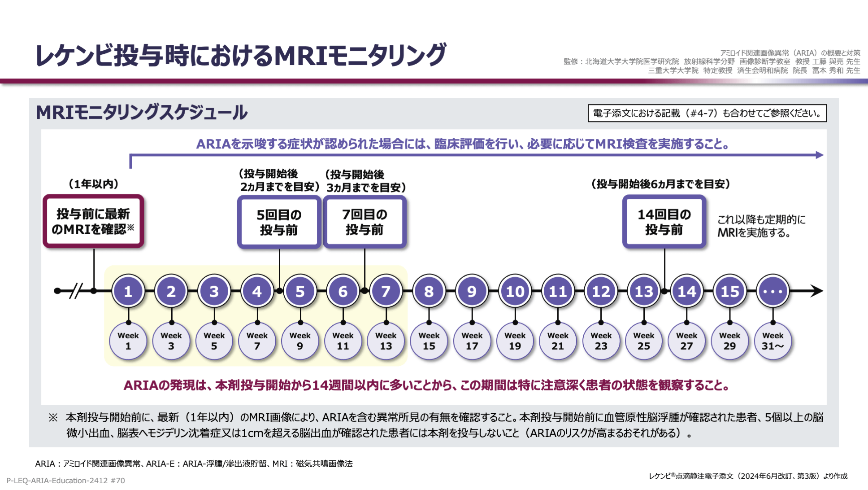Select the Week 27 bubble

(x=686, y=341)
